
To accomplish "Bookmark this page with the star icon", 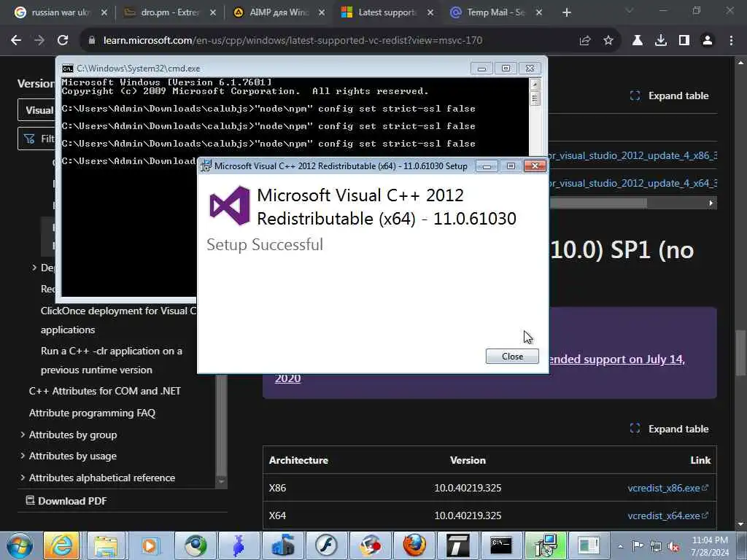I will tap(608, 41).
